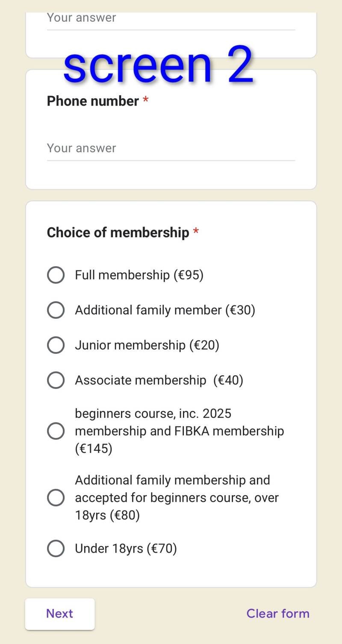The width and height of the screenshot is (342, 644).
Task: Click the 'Associate membership (€40)' option text
Action: [x=159, y=380]
